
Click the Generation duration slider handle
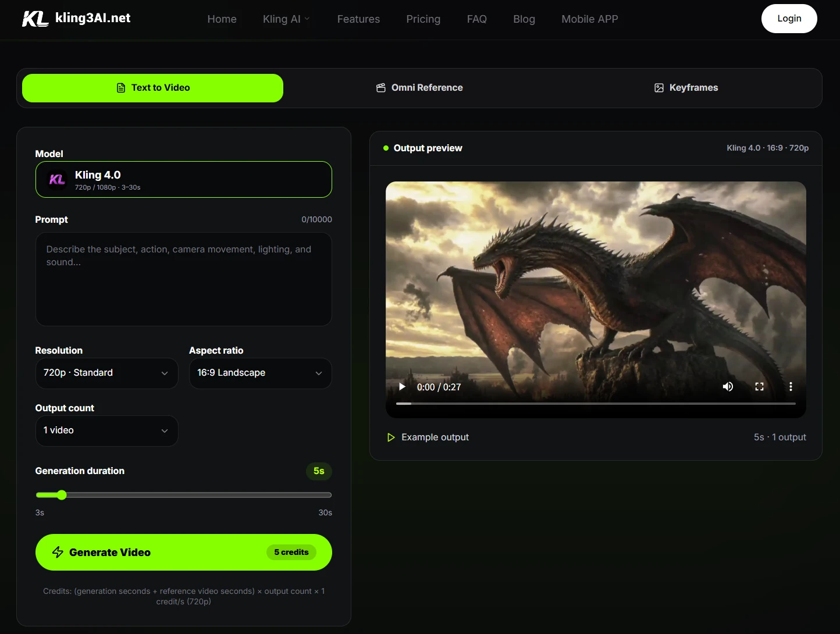click(x=62, y=495)
